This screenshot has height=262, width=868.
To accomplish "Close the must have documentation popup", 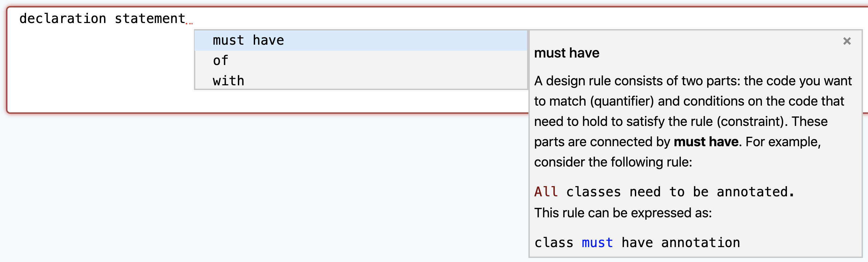I will point(847,41).
